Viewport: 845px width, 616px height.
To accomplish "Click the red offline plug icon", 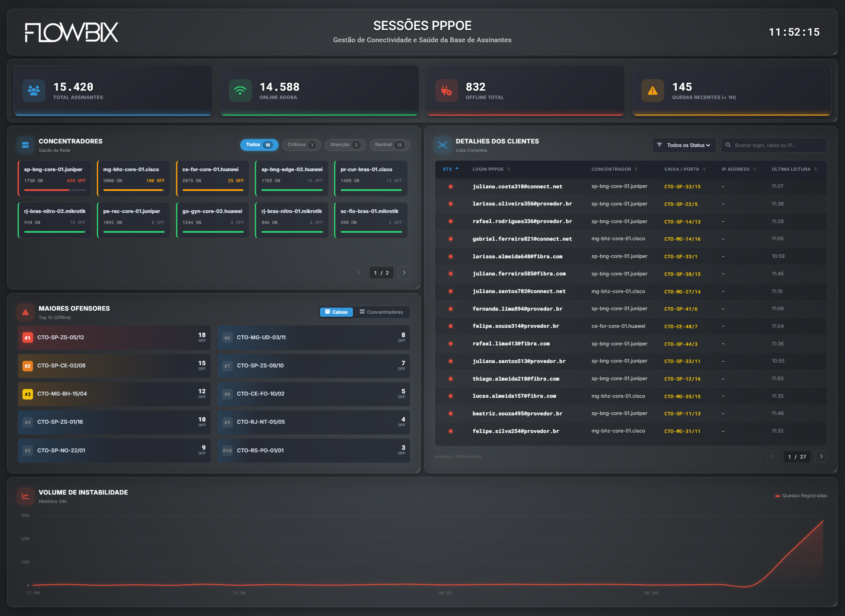I will point(446,91).
